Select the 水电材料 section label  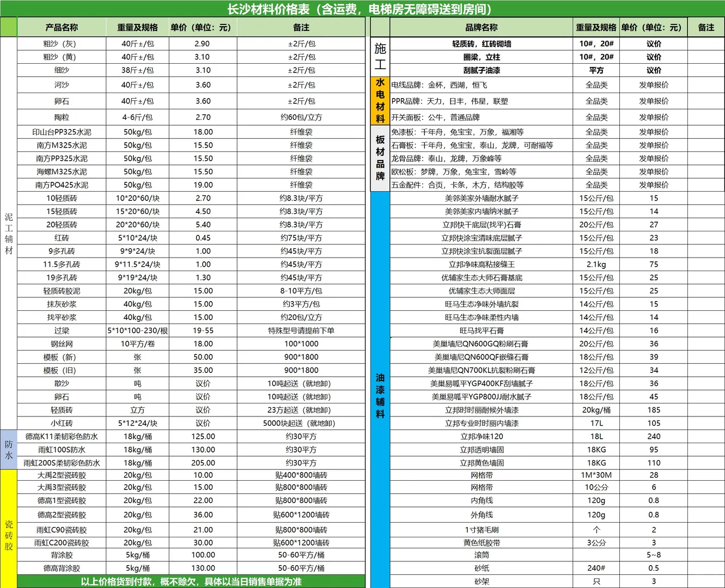coord(380,101)
